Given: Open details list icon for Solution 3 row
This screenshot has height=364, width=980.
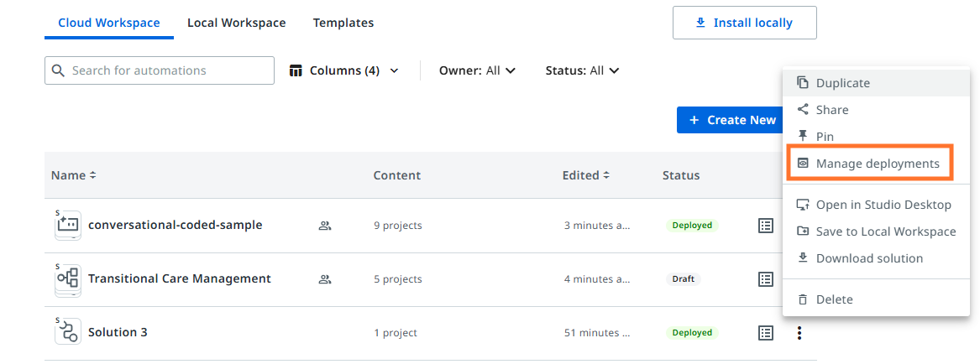Looking at the screenshot, I should coord(766,333).
